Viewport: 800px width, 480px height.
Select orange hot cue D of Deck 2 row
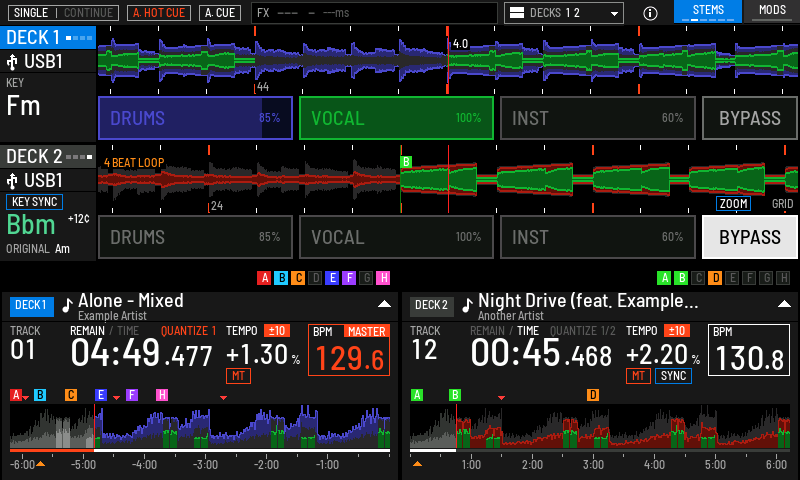tap(715, 278)
